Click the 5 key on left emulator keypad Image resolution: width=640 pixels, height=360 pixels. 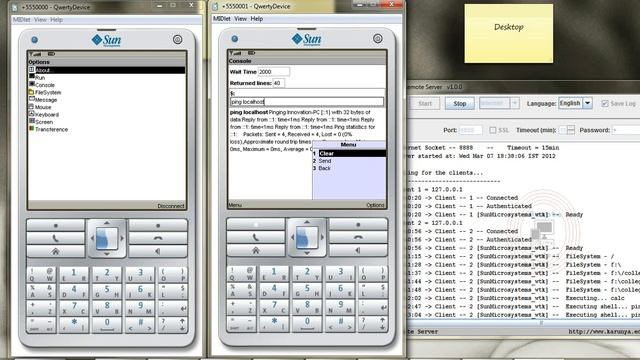pos(107,291)
